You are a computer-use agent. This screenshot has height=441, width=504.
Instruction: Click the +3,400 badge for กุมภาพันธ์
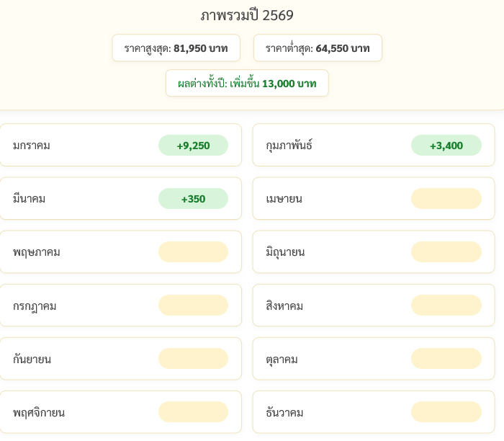tap(446, 146)
